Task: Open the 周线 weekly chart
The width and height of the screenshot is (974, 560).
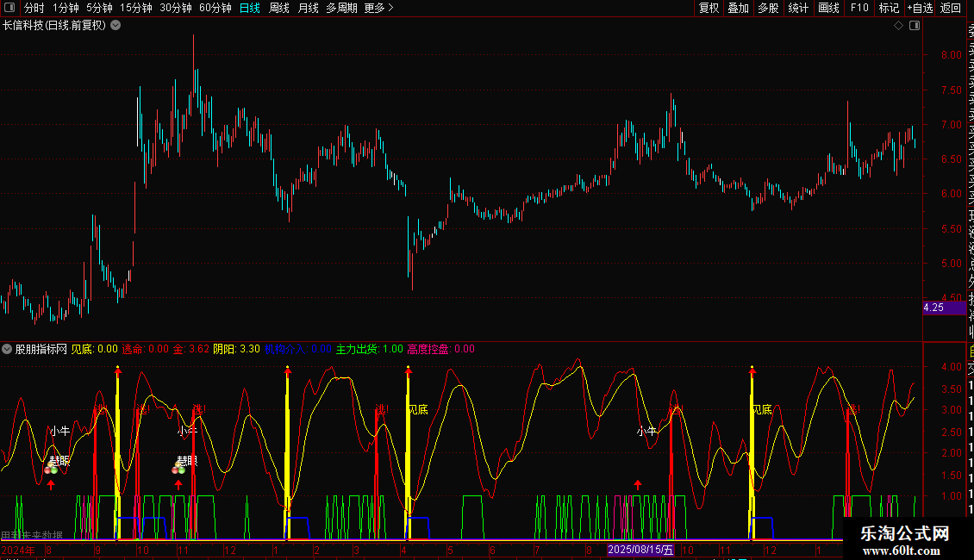Action: click(x=279, y=8)
